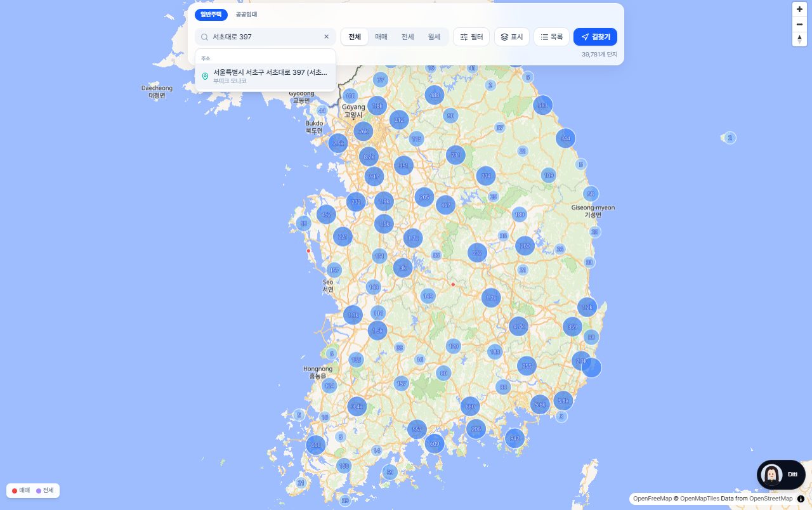The height and width of the screenshot is (510, 812).
Task: Click the magnifier icon in search box
Action: [204, 37]
